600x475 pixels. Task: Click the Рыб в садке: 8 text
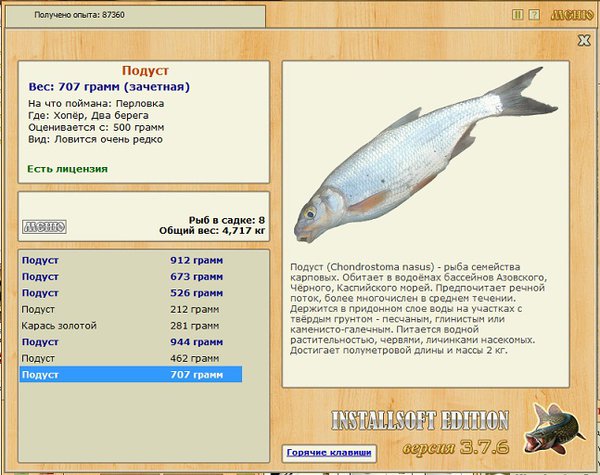(227, 220)
